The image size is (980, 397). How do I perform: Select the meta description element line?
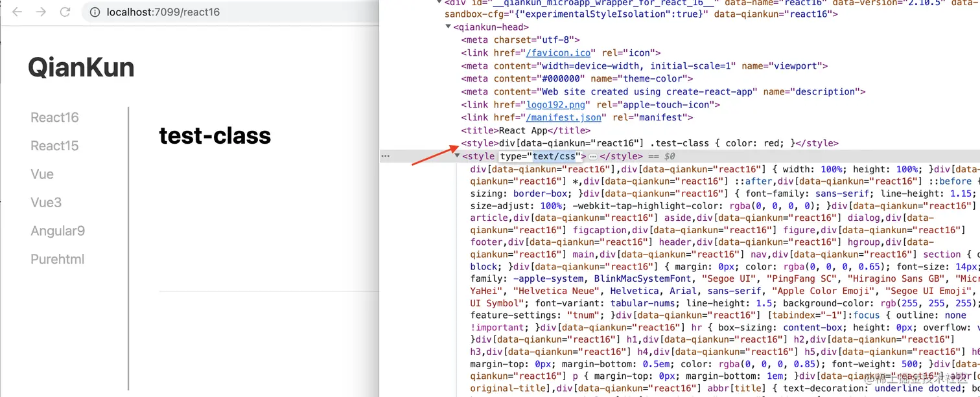tap(663, 92)
